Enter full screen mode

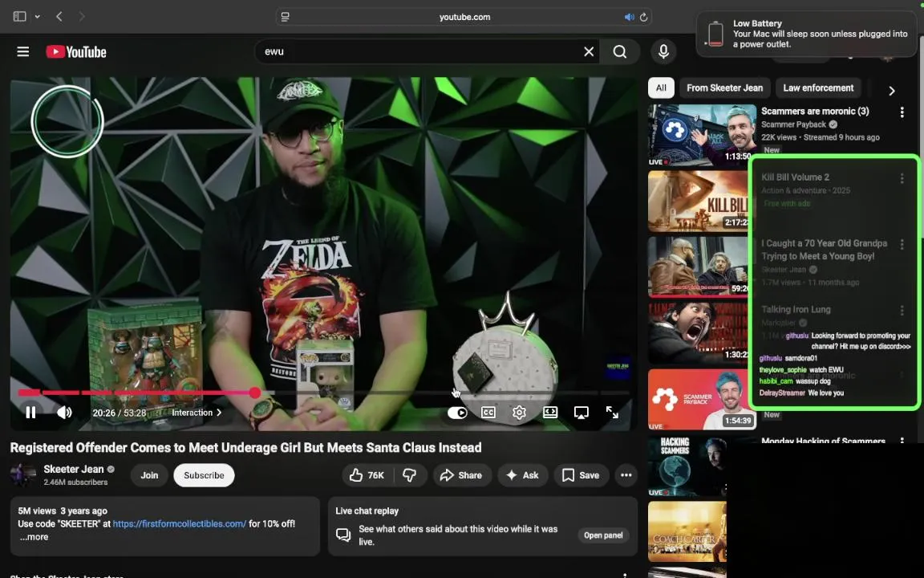[612, 413]
